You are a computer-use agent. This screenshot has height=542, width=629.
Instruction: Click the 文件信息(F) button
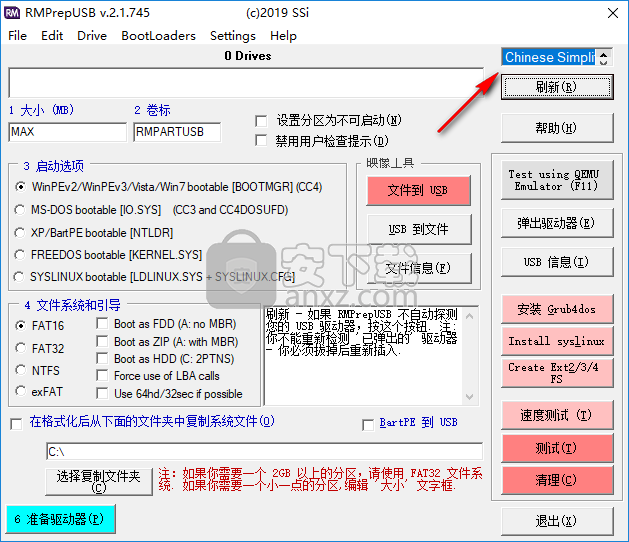[x=418, y=268]
